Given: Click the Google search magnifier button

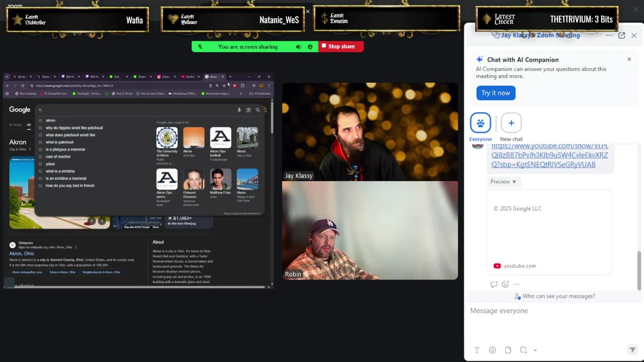Looking at the screenshot, I should coord(258,110).
